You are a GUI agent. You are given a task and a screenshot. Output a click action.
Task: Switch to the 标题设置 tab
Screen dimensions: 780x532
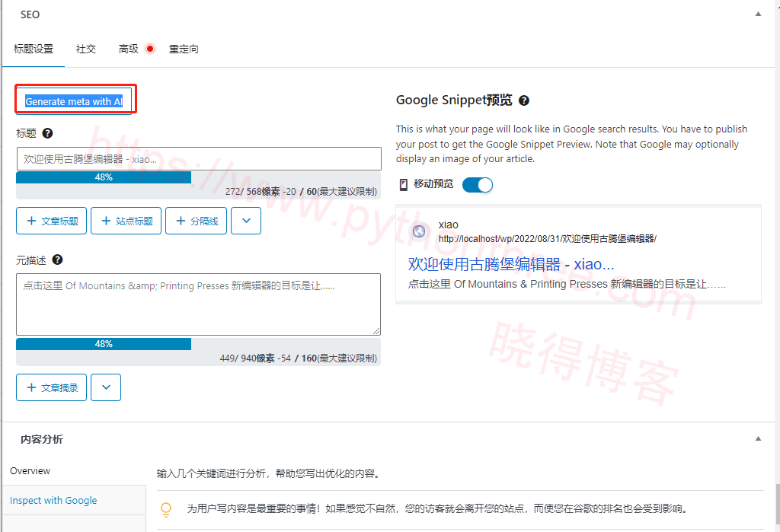(x=34, y=49)
